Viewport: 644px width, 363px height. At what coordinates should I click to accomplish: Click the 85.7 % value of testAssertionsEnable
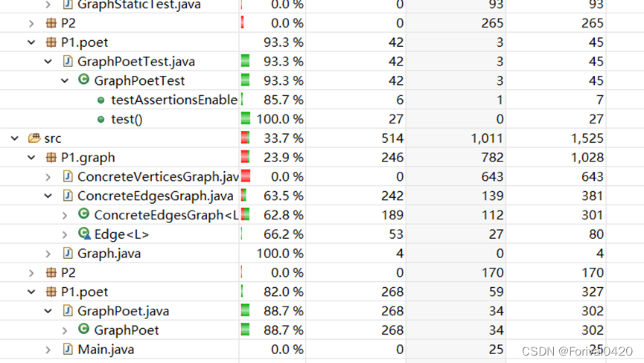click(284, 100)
